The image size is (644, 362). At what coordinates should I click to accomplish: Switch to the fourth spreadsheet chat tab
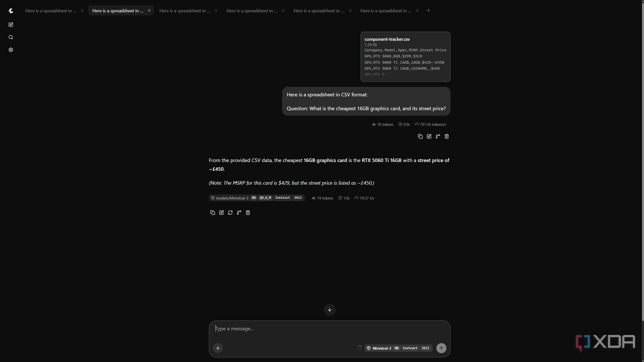pos(252,11)
